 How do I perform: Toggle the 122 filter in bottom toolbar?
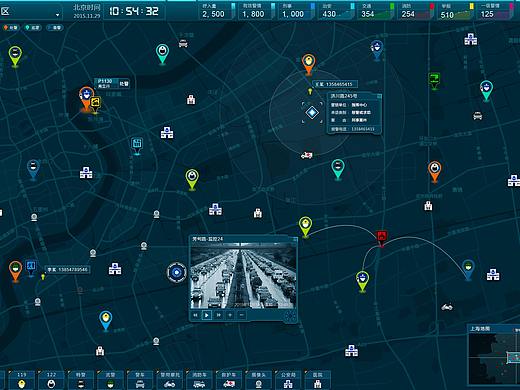[51, 380]
